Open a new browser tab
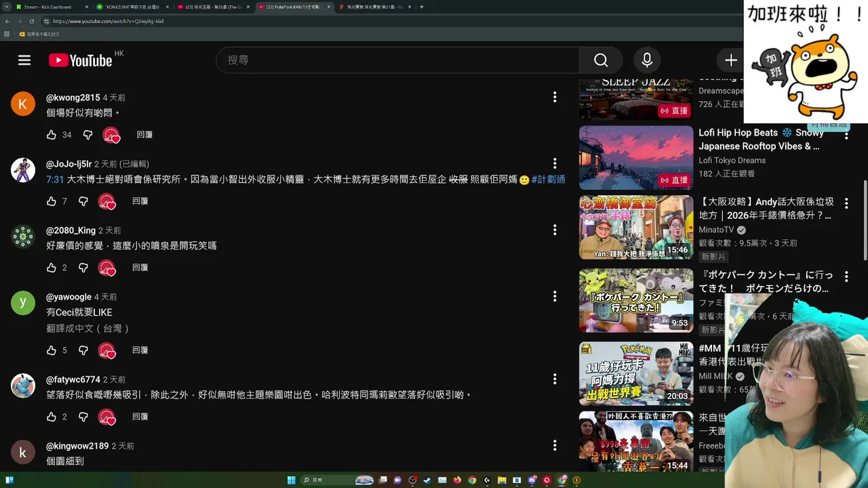 pyautogui.click(x=422, y=7)
